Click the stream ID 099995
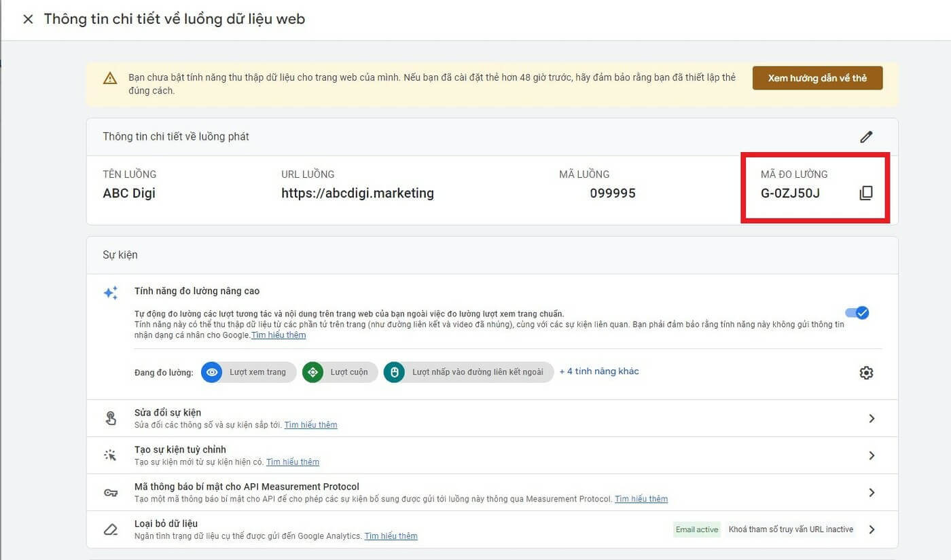Screen dimensions: 951x560 coord(613,193)
